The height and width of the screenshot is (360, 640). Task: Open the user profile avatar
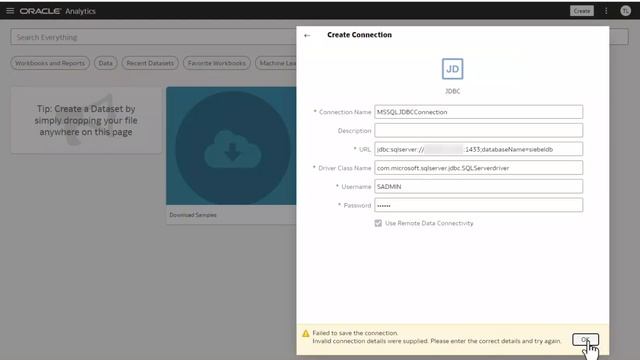point(625,11)
